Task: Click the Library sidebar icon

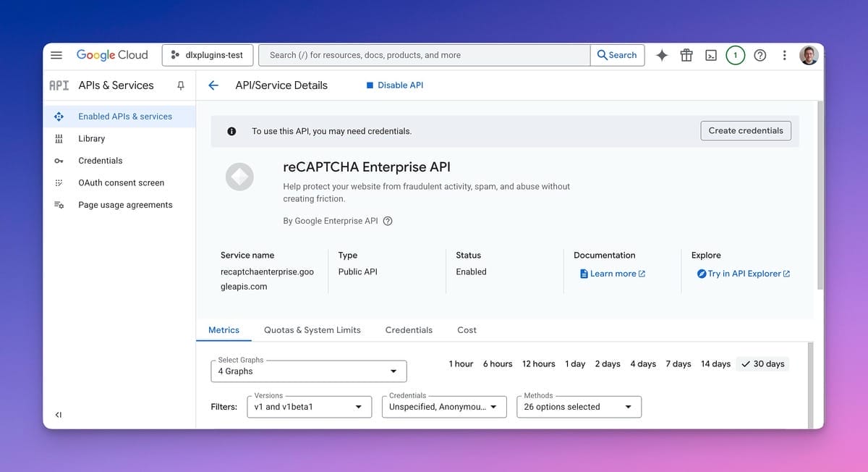Action: [59, 138]
